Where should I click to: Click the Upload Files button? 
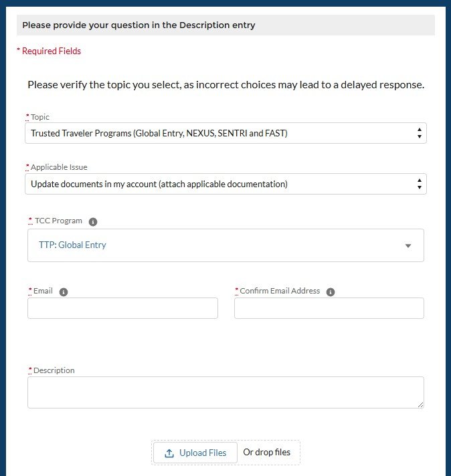click(x=195, y=453)
